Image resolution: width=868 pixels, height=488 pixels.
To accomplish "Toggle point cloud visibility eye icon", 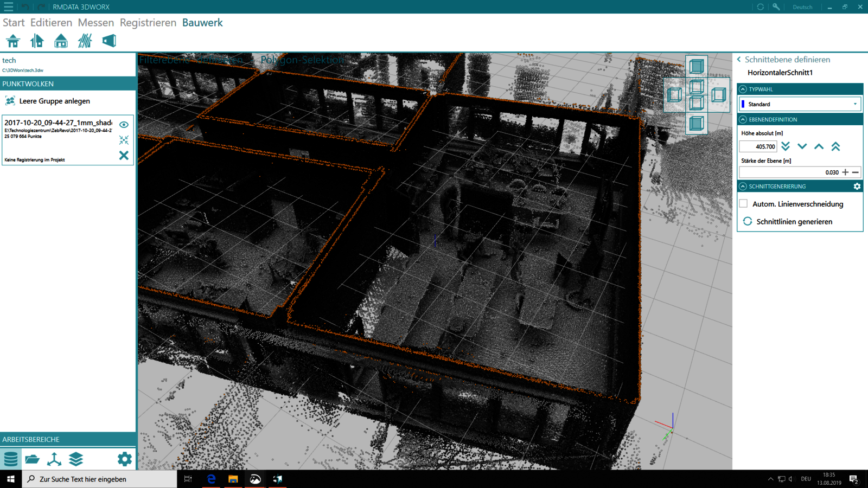I will click(x=124, y=125).
